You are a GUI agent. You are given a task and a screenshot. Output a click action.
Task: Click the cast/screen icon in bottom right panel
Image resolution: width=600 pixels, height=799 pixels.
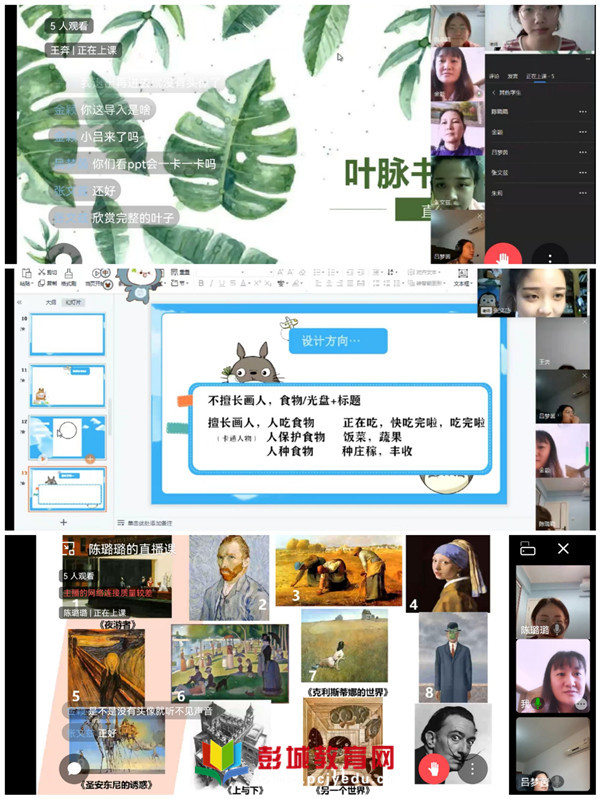[528, 548]
